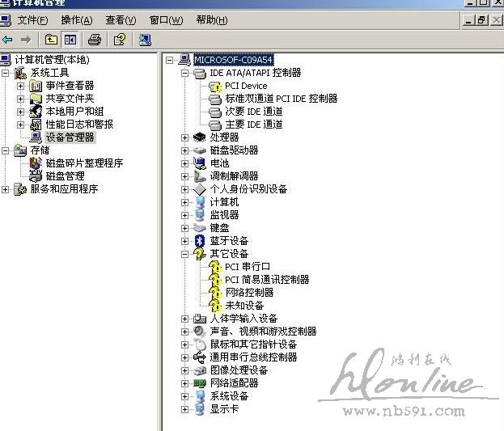Open the 窗口(W) menu

[x=166, y=20]
